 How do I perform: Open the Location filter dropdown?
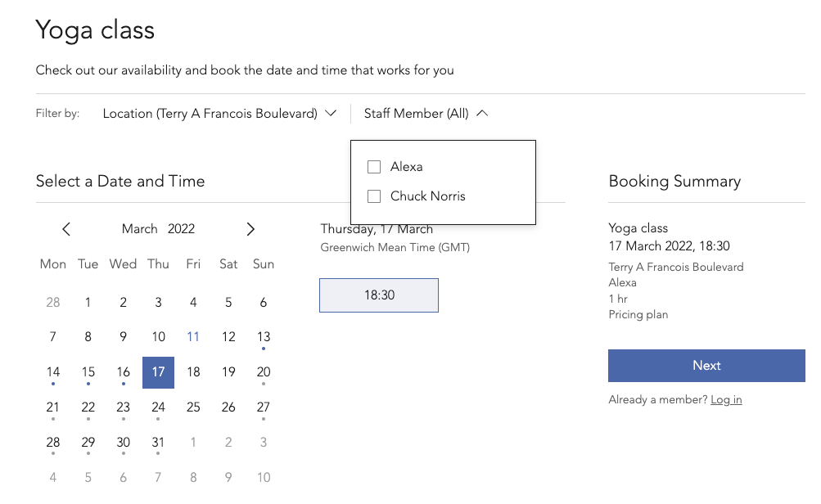click(x=219, y=114)
